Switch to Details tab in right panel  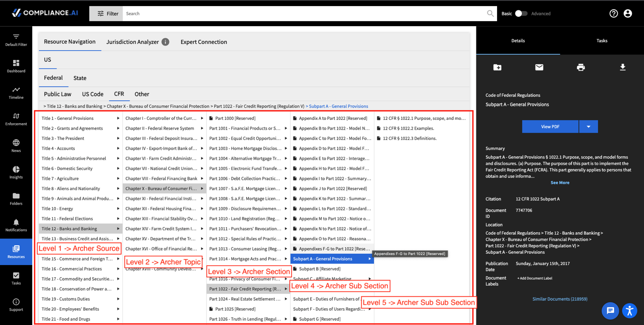click(x=518, y=41)
